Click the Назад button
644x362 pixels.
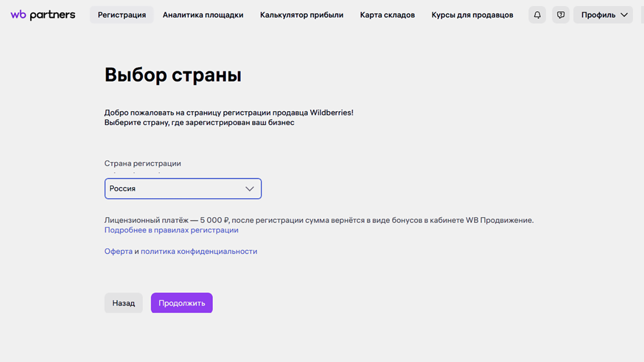123,303
